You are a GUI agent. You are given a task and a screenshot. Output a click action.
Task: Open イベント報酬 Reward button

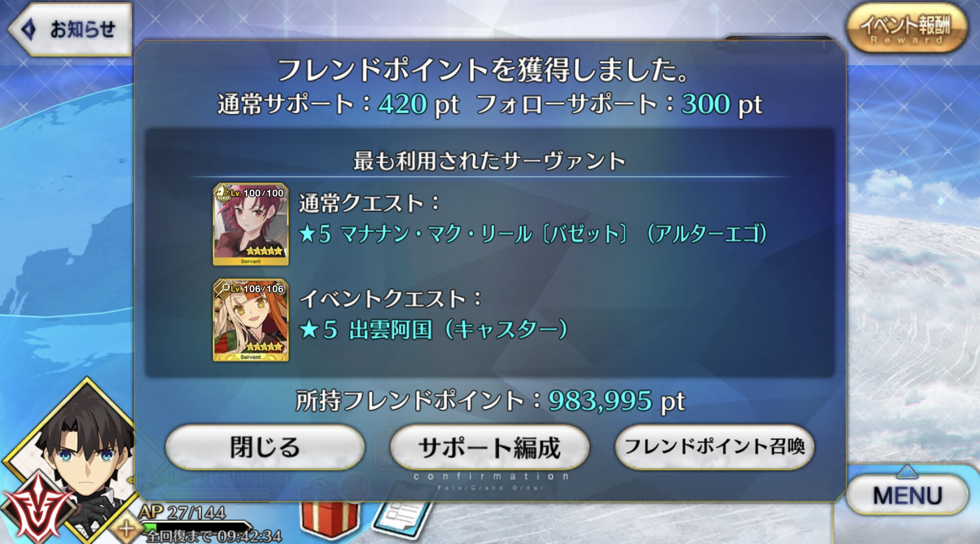[x=907, y=28]
